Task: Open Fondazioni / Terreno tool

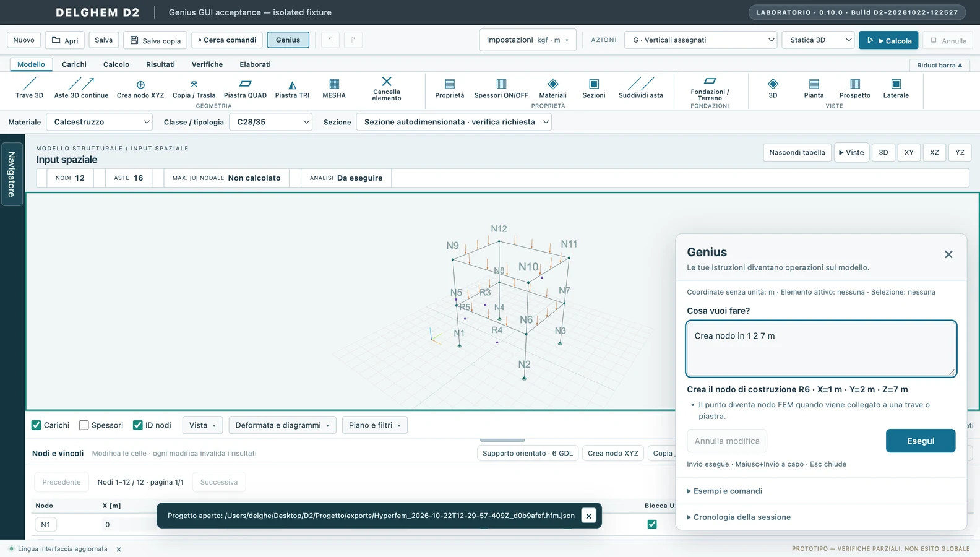Action: coord(710,89)
